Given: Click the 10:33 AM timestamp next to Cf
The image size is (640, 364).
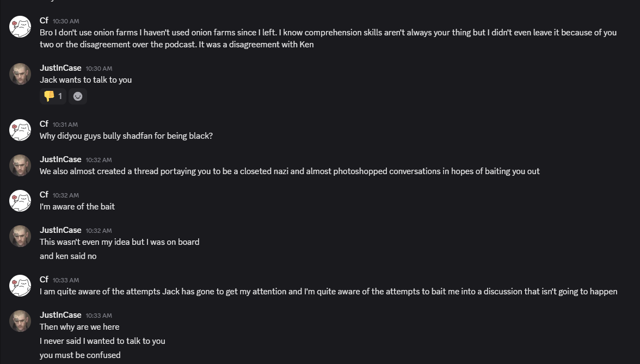Looking at the screenshot, I should (66, 280).
